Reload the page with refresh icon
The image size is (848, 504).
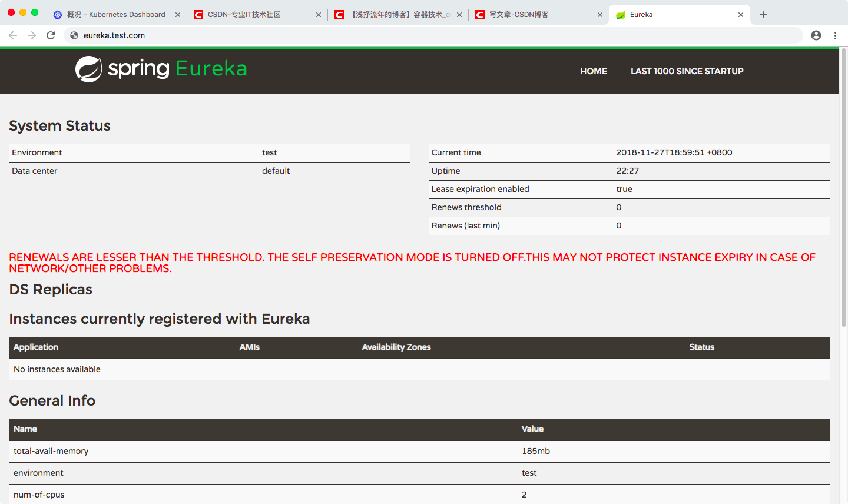pos(51,35)
